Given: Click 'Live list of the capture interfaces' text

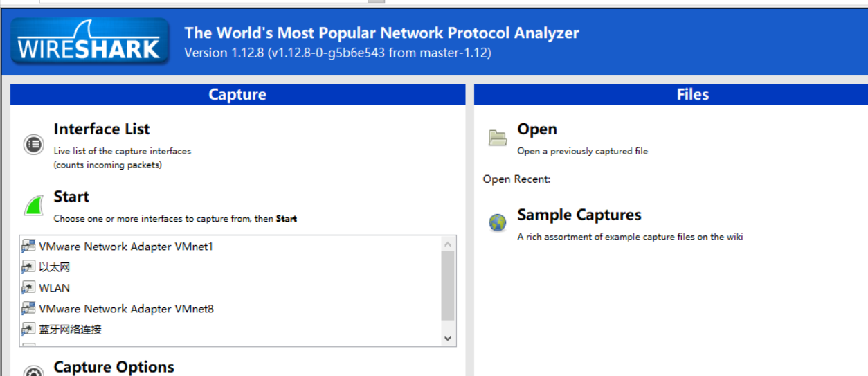Looking at the screenshot, I should click(x=123, y=151).
